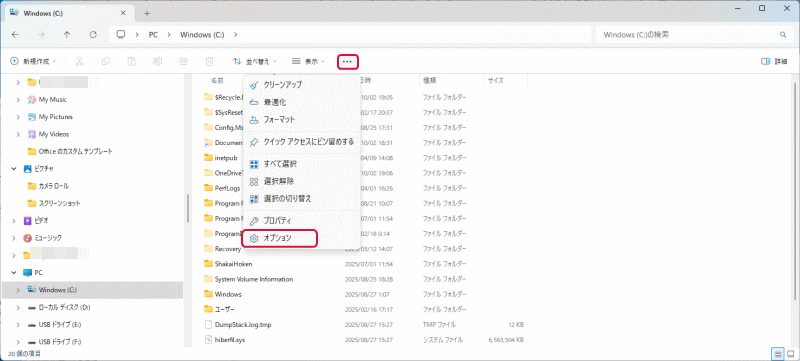
Task: Click the Share icon in toolbar
Action: coord(184,62)
